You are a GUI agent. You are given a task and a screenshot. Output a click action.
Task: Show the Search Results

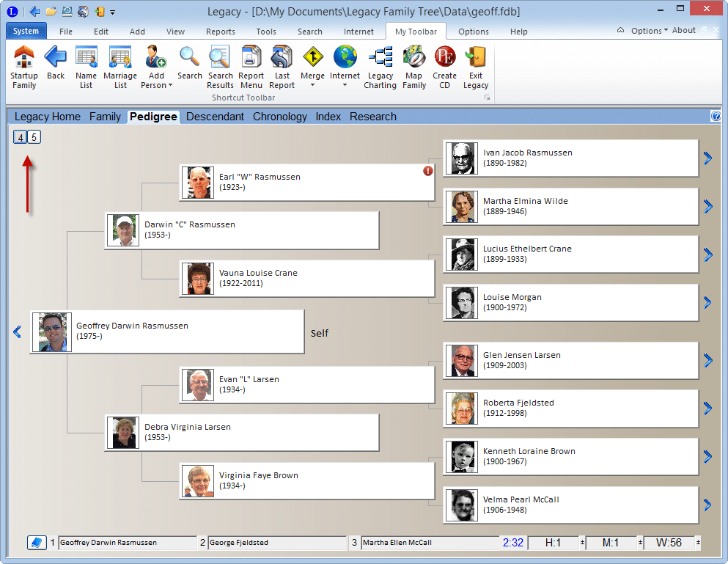point(220,67)
